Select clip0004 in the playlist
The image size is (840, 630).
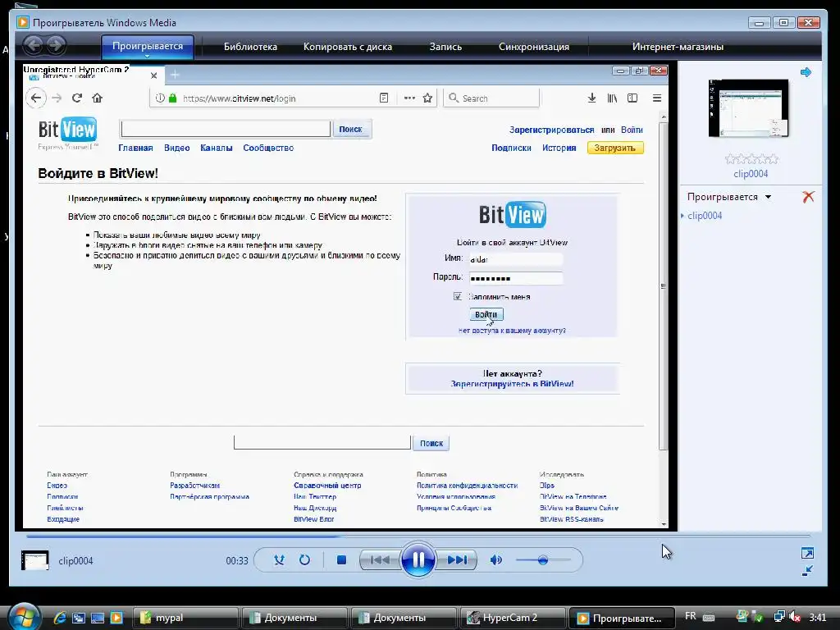705,216
